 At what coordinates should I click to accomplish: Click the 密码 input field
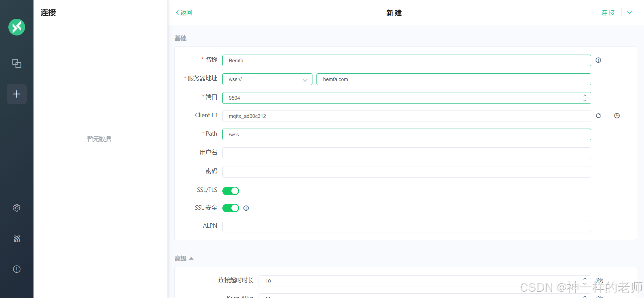(407, 172)
